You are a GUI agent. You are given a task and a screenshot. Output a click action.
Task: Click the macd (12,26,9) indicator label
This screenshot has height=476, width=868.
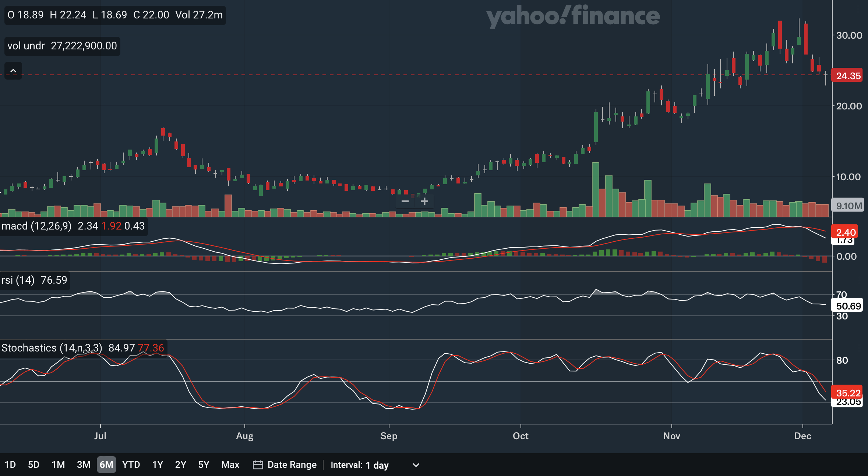pos(37,226)
